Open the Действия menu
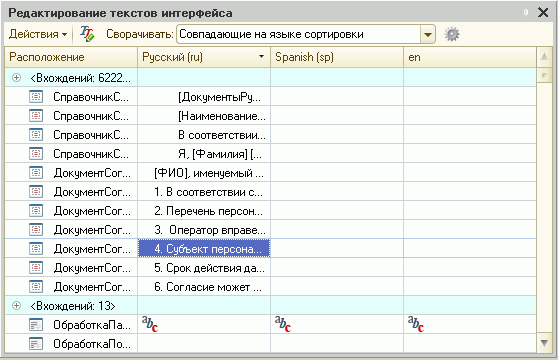Viewport: 558px width, 360px height. [x=38, y=34]
